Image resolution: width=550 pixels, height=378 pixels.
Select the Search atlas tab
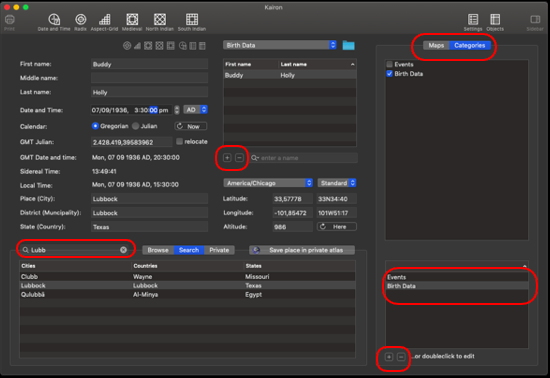coord(189,250)
